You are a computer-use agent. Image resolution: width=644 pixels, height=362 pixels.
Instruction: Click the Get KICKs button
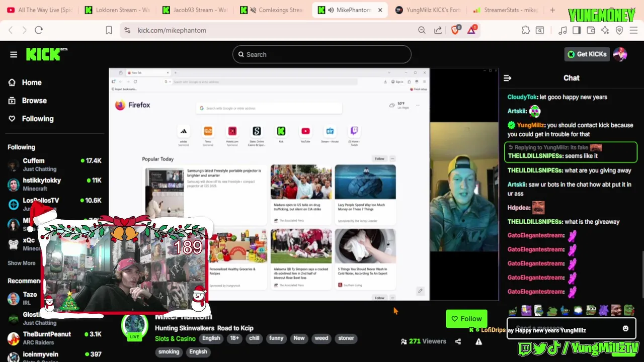(587, 54)
